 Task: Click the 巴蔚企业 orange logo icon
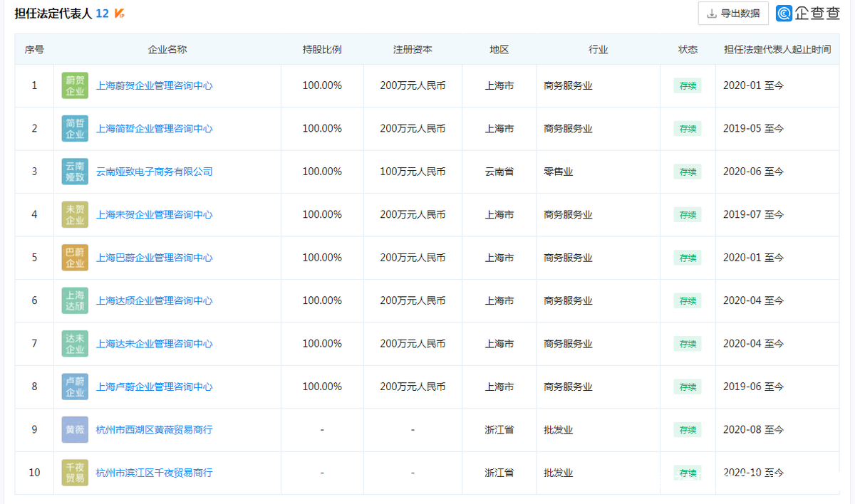pos(75,258)
